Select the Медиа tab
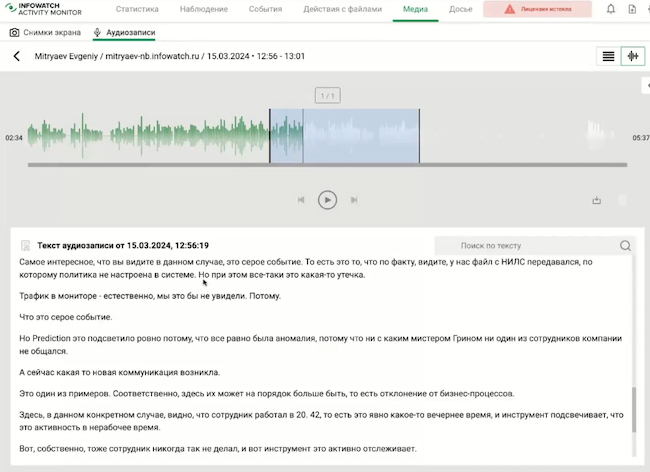Image resolution: width=650 pixels, height=472 pixels. [x=415, y=9]
